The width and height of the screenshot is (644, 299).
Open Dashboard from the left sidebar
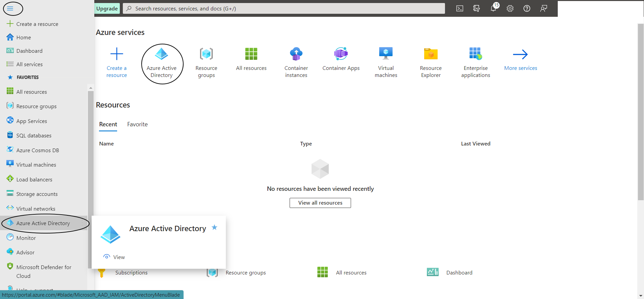pos(30,51)
